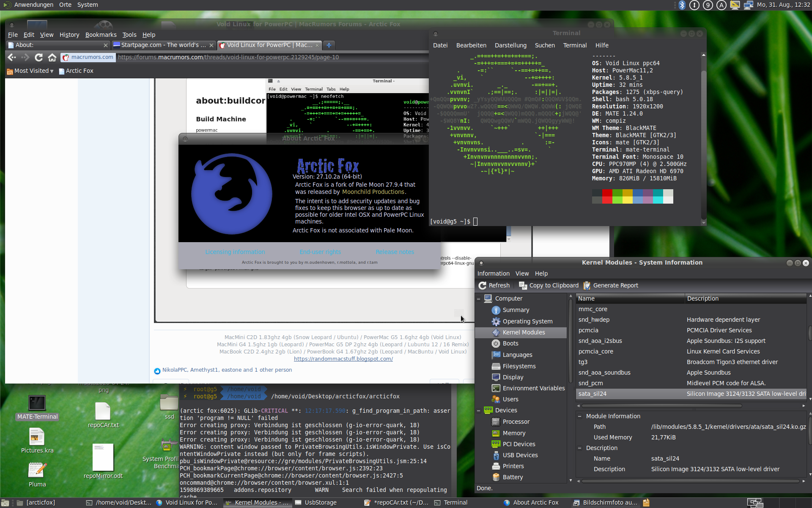Image resolution: width=812 pixels, height=508 pixels.
Task: Collapse Module Information section
Action: (x=580, y=416)
